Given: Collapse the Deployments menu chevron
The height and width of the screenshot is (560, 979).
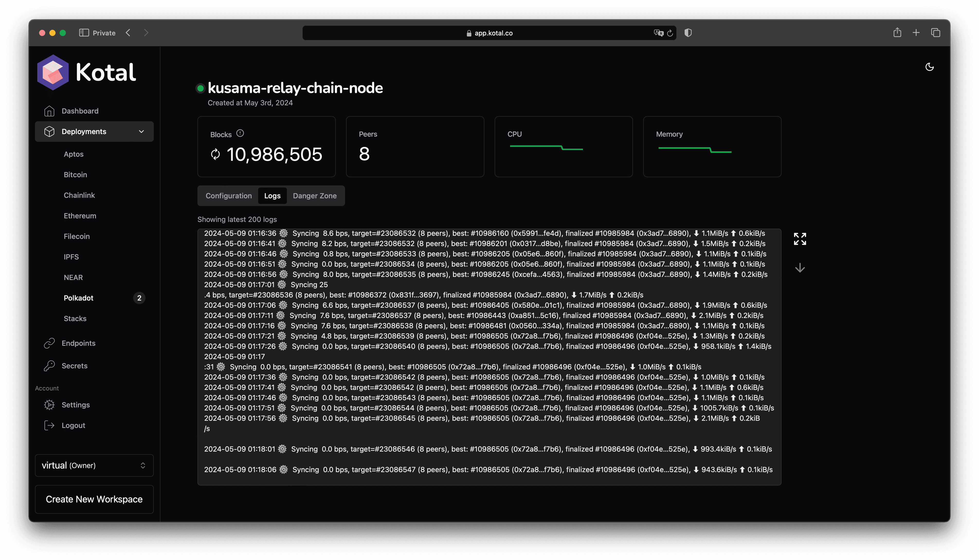Looking at the screenshot, I should [x=142, y=132].
